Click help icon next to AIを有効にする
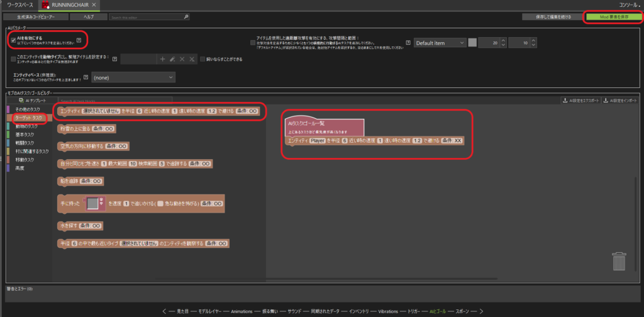 tap(79, 40)
